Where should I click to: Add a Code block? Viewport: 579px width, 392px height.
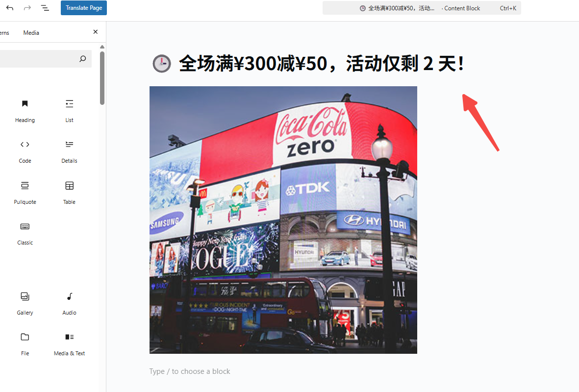click(25, 151)
